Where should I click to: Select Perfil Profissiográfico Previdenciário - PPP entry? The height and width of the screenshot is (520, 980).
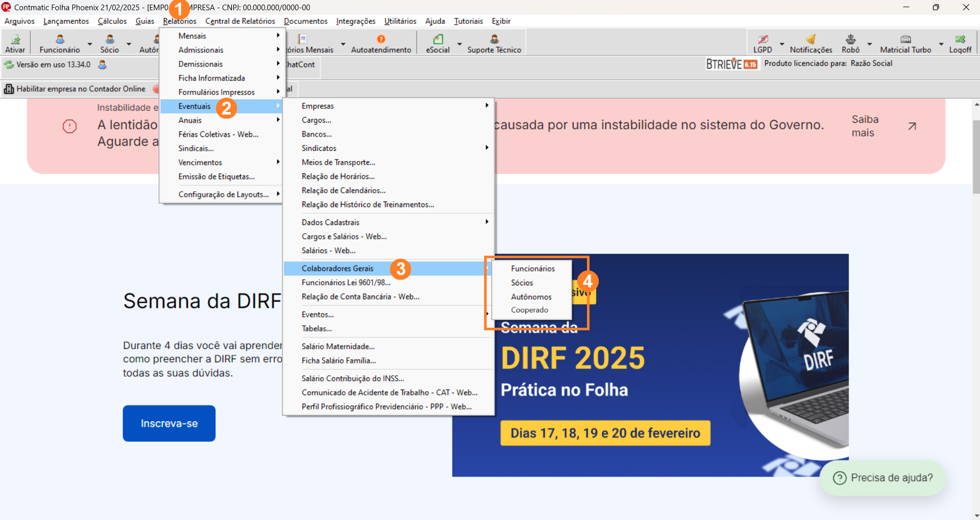tap(389, 406)
